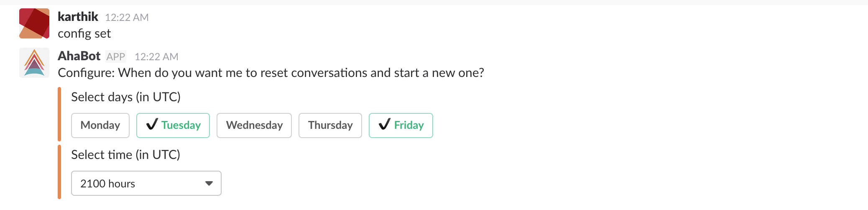Click the Configure question message text

pyautogui.click(x=271, y=73)
